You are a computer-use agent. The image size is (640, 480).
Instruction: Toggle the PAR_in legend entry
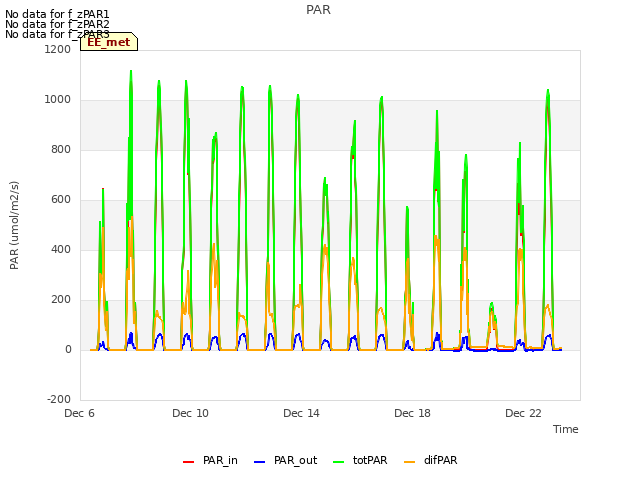[210, 460]
